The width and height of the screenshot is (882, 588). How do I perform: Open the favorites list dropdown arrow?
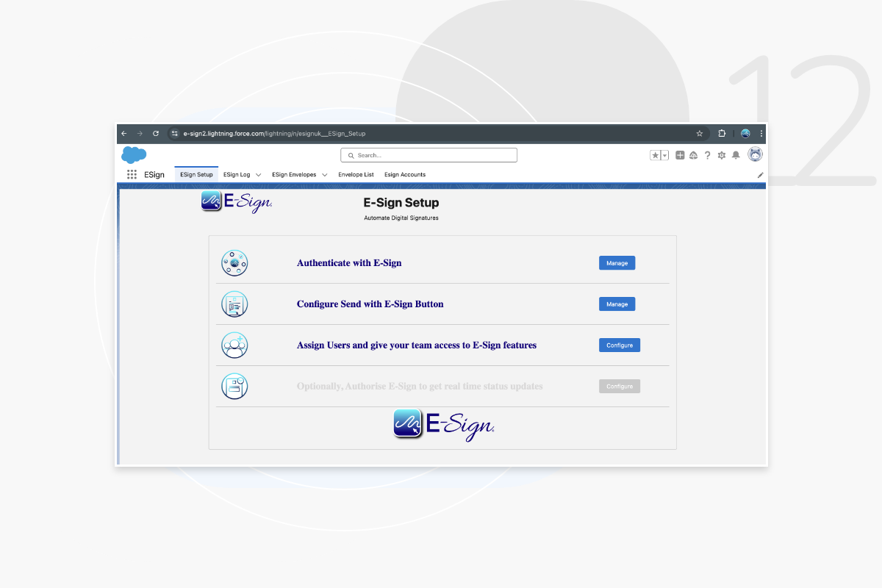664,155
